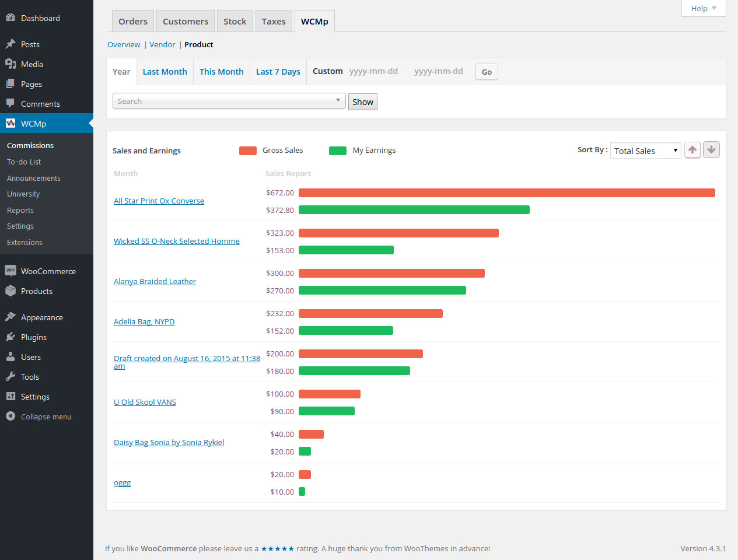
Task: Click the WooCommerce logo icon
Action: point(11,271)
